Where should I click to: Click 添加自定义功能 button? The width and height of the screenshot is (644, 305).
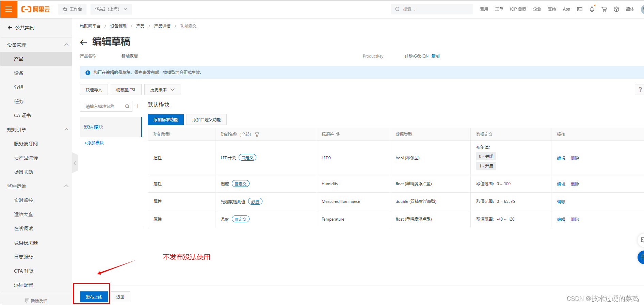point(206,119)
